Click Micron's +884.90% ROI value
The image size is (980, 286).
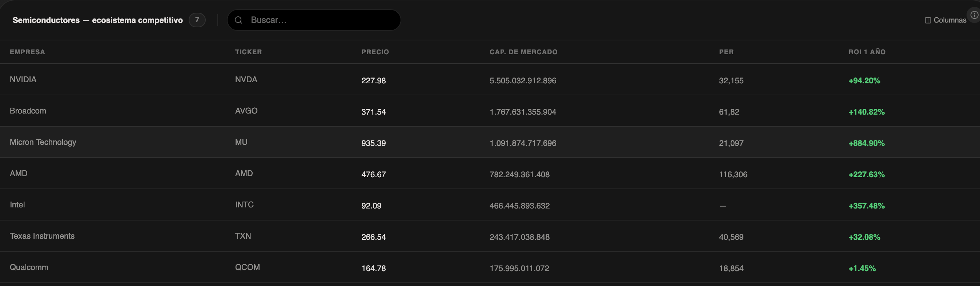(867, 143)
